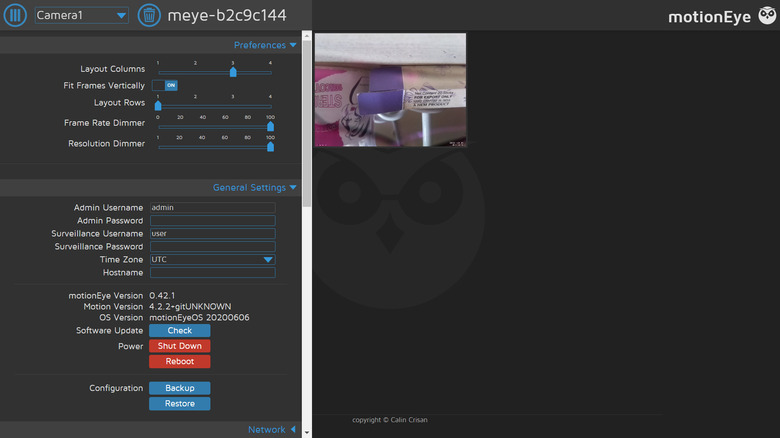This screenshot has width=780, height=438.
Task: Click the Backup configuration button
Action: pos(180,388)
